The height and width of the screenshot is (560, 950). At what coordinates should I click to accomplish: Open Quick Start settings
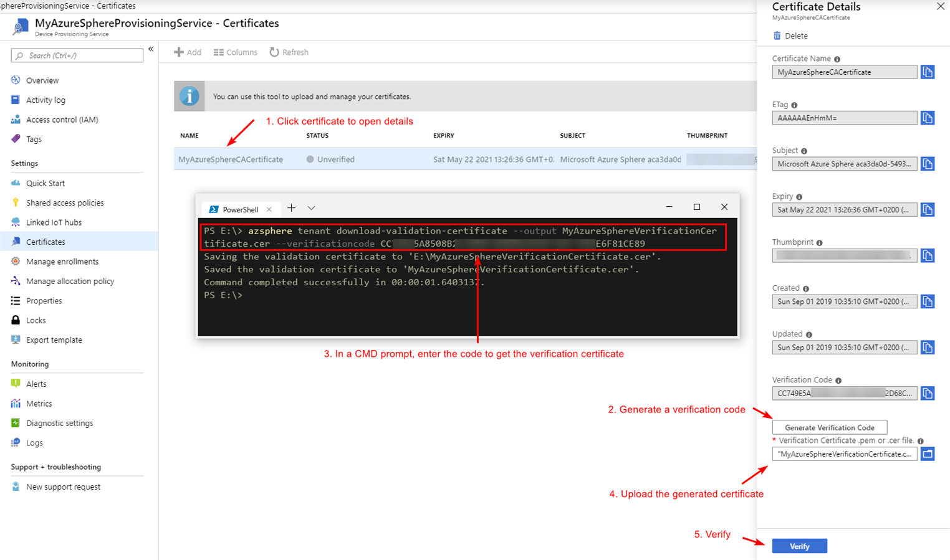(46, 183)
